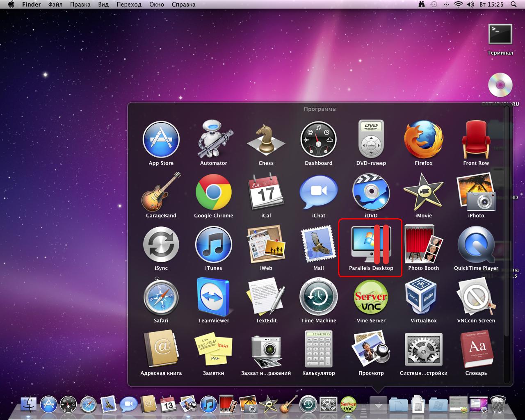Open the TextEdit application
Screen dimensions: 525x420
tap(266, 297)
